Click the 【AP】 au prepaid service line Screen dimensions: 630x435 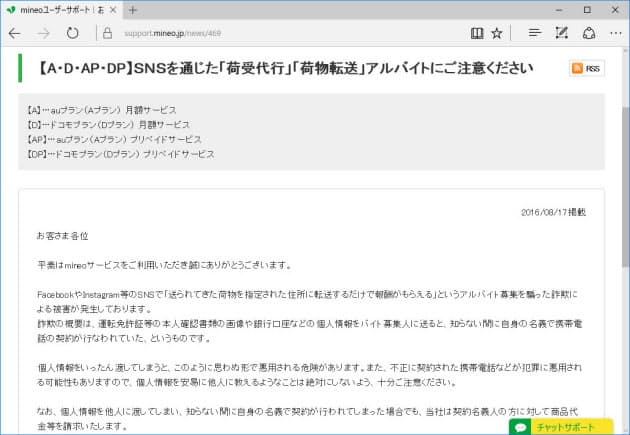tap(114, 139)
